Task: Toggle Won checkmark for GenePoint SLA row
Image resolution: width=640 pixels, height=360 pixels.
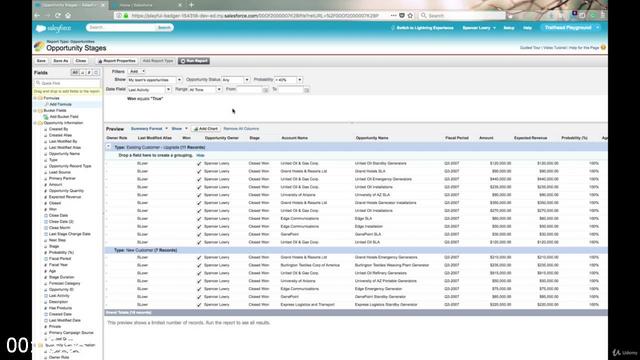Action: click(x=199, y=235)
